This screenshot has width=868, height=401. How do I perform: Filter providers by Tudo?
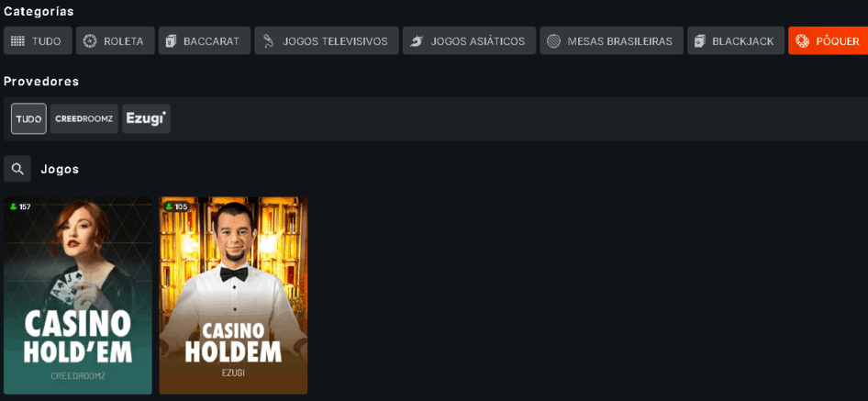click(x=28, y=118)
